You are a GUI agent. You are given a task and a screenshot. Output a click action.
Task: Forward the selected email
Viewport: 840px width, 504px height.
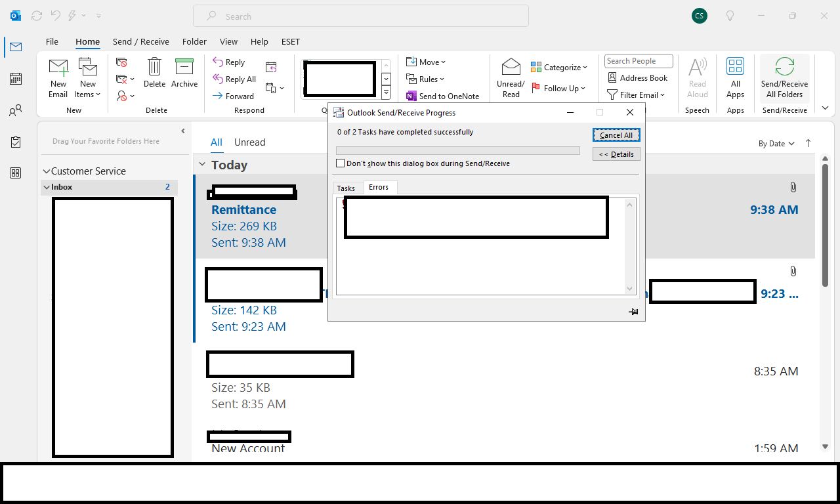point(233,96)
